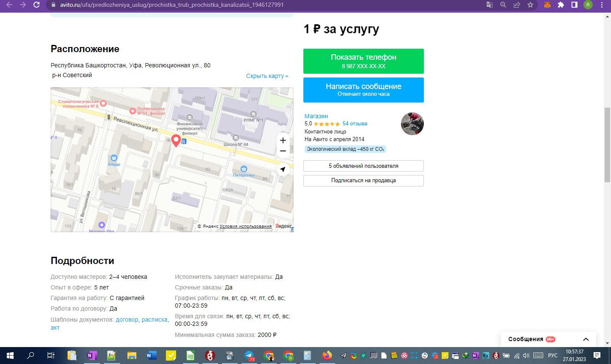This screenshot has width=611, height=364.
Task: Open the volume control in system tray
Action: tap(527, 356)
